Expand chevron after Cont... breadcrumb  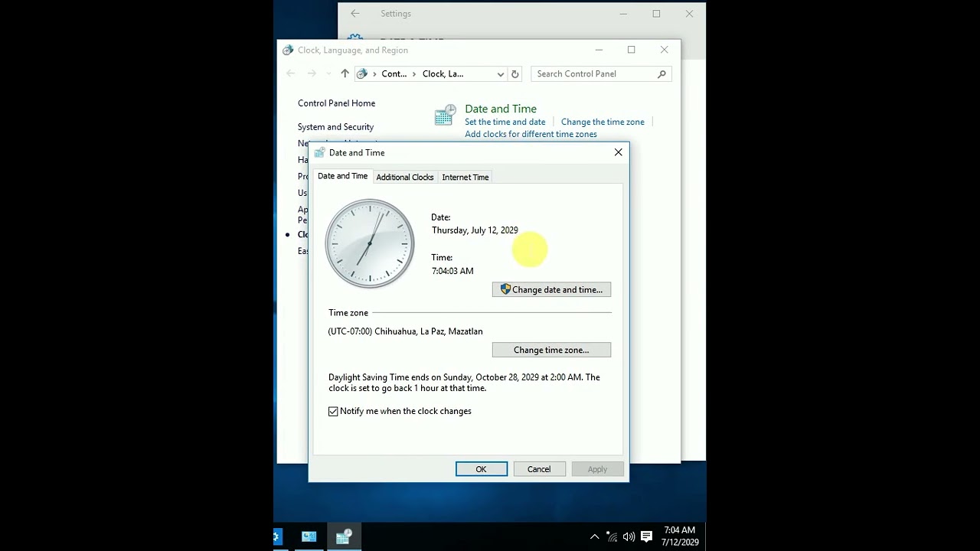tap(414, 73)
